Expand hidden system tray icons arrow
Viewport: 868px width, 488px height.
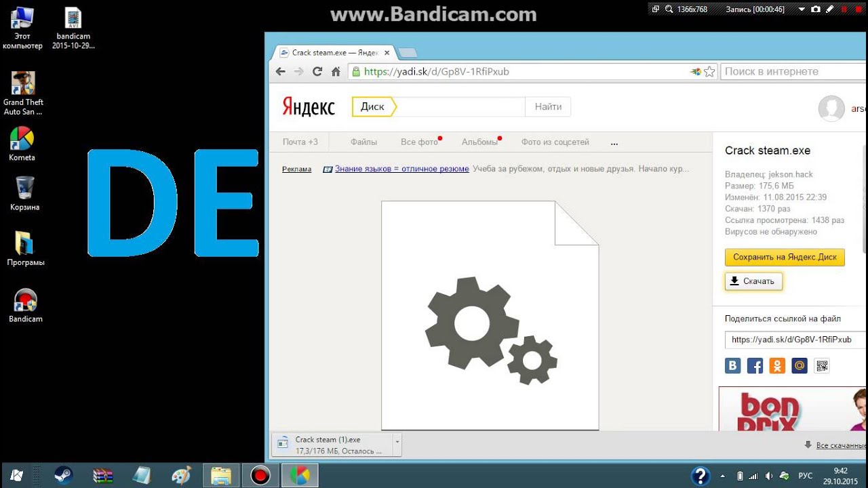click(x=722, y=476)
